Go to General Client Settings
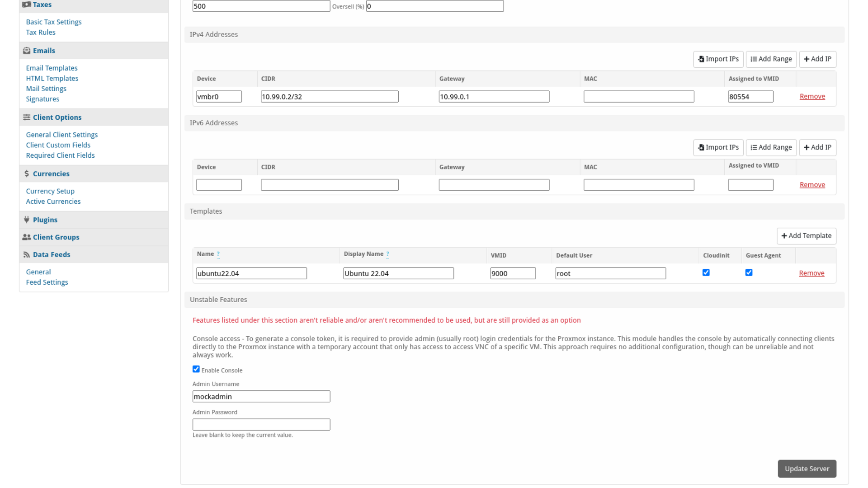The image size is (868, 488). (62, 135)
